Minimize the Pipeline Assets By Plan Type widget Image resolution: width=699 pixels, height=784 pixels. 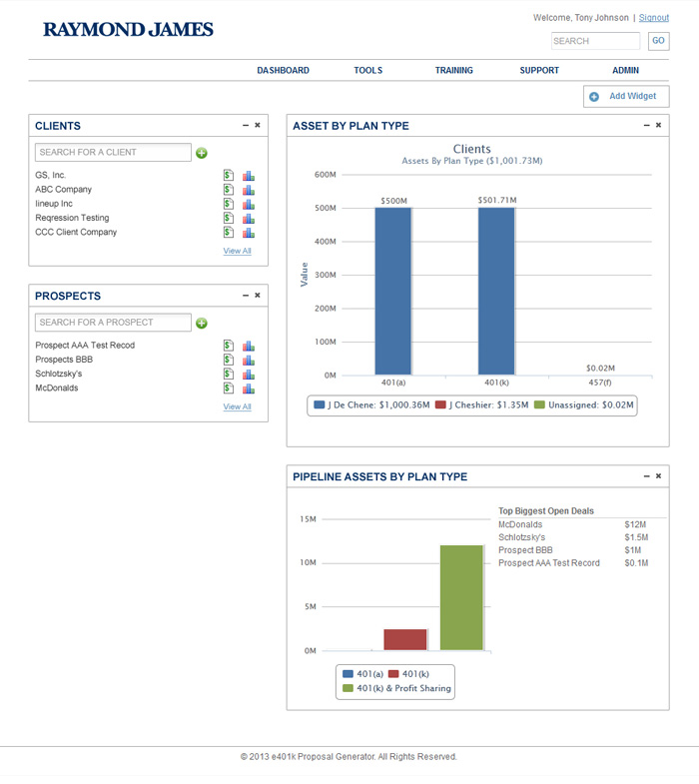point(646,476)
